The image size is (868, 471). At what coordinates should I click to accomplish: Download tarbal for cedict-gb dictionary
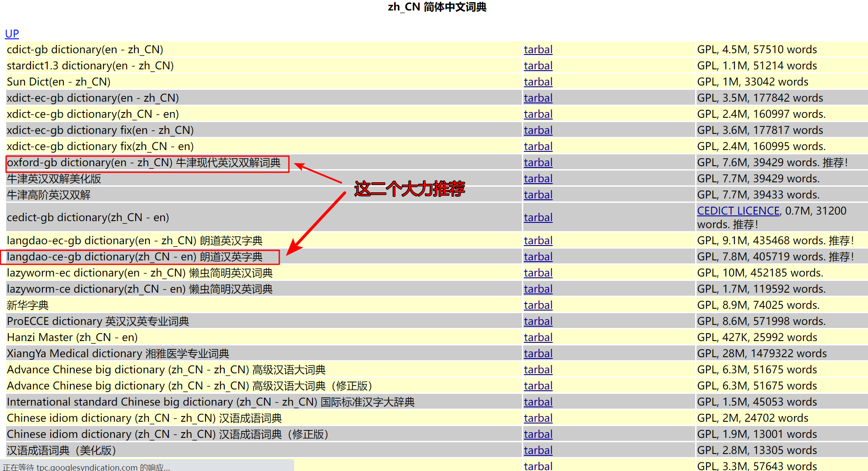click(x=538, y=218)
